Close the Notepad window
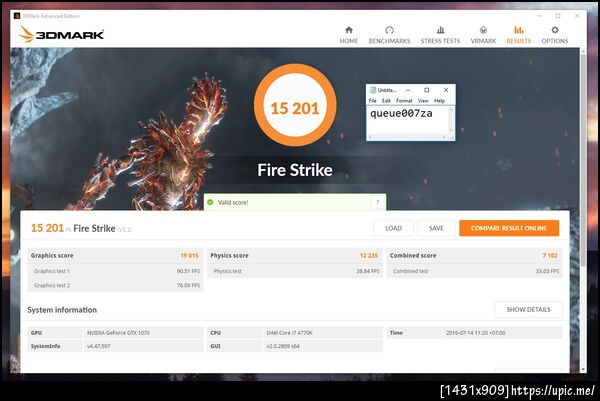Viewport: 600px width, 401px height. point(445,90)
